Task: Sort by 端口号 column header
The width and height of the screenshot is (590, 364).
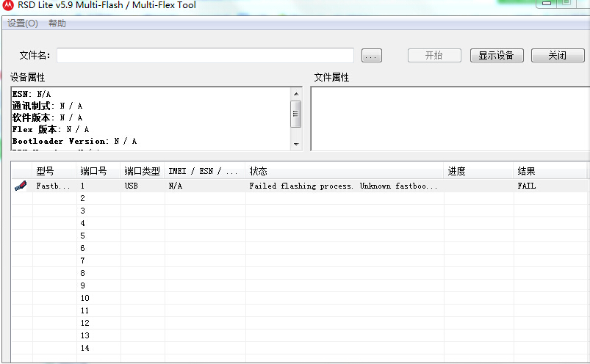Action: tap(98, 171)
